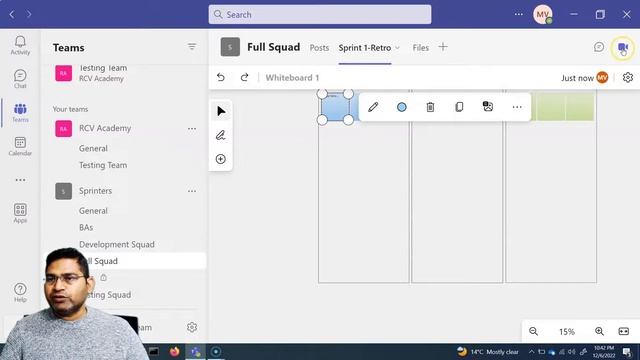Select the Sprint 1-Retro tab
This screenshot has height=360, width=640.
364,48
